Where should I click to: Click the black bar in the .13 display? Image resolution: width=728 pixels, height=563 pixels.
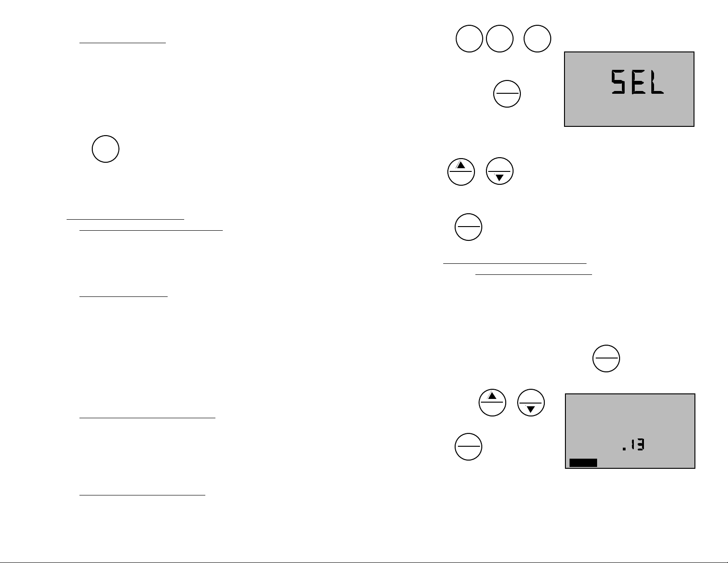pos(583,463)
